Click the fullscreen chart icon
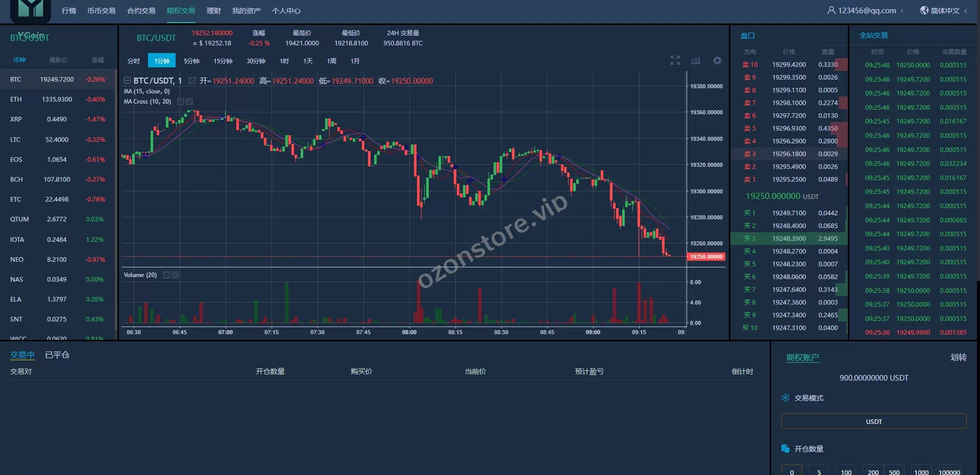This screenshot has height=475, width=980. [675, 61]
